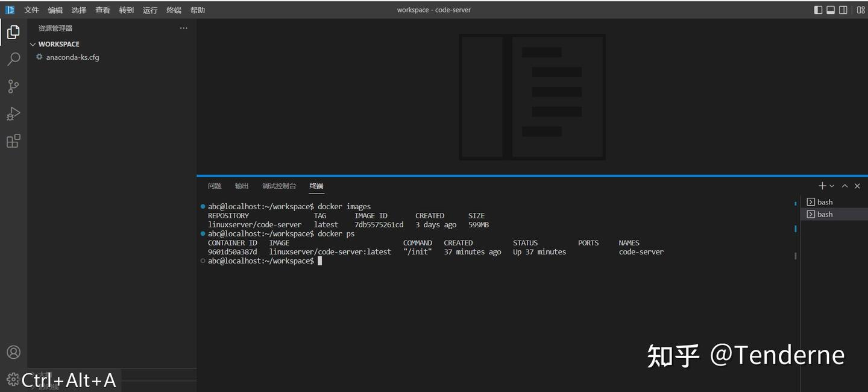This screenshot has width=868, height=392.
Task: Switch to the 输出 tab
Action: click(241, 186)
